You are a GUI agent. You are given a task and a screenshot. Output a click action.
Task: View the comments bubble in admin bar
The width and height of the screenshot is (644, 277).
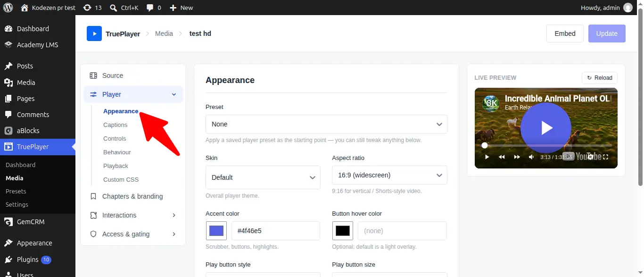(x=154, y=8)
